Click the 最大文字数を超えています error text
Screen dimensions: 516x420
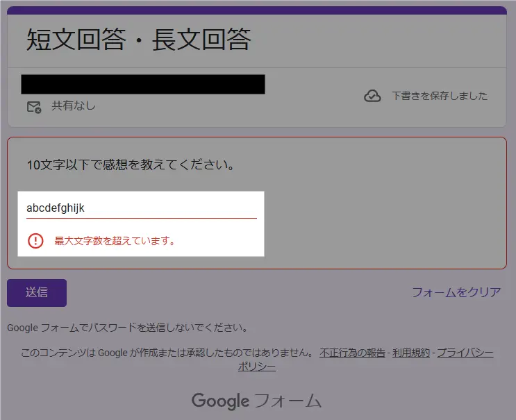coord(115,241)
